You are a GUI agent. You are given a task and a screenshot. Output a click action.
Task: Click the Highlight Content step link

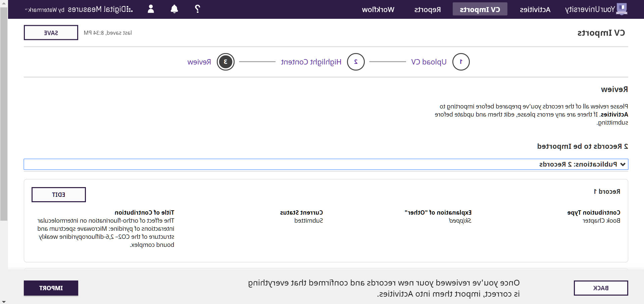(311, 62)
